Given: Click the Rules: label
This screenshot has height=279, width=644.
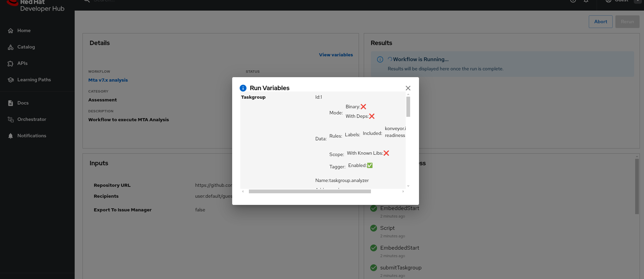Looking at the screenshot, I should pyautogui.click(x=336, y=136).
